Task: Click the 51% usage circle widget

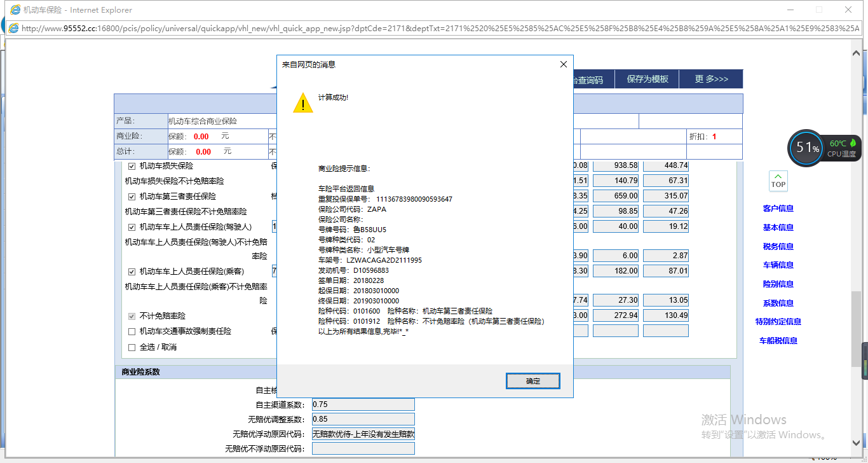Action: pyautogui.click(x=806, y=148)
